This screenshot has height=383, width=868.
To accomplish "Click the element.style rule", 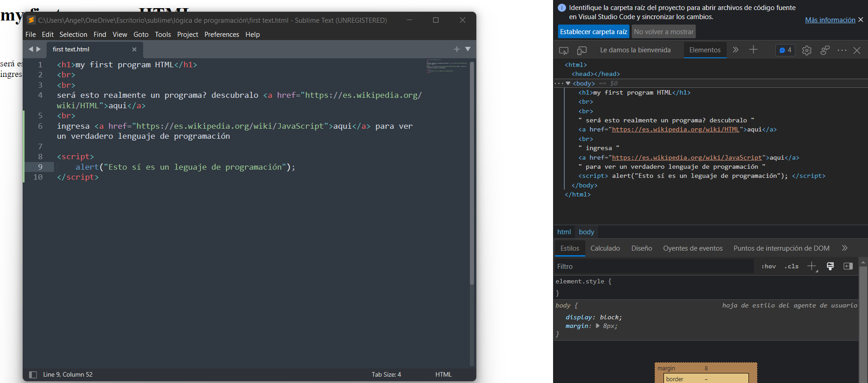I will (584, 282).
